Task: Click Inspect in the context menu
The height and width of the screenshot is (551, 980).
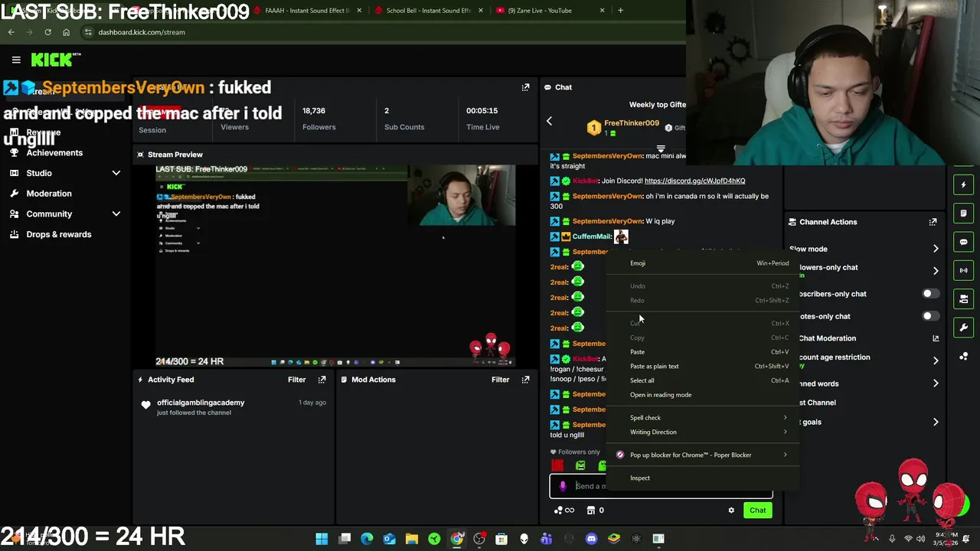Action: pos(703,478)
